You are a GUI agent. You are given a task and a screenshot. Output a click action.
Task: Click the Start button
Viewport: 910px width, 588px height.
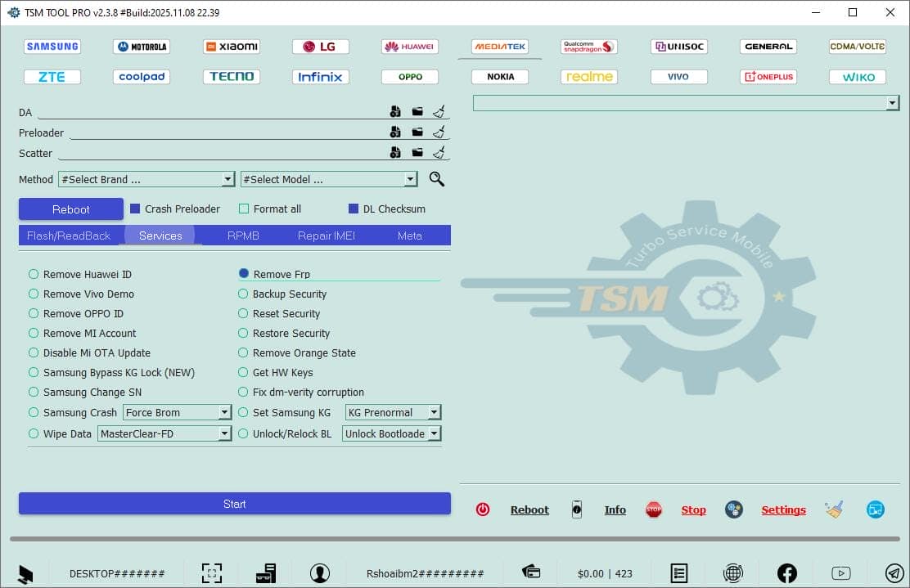pyautogui.click(x=234, y=504)
